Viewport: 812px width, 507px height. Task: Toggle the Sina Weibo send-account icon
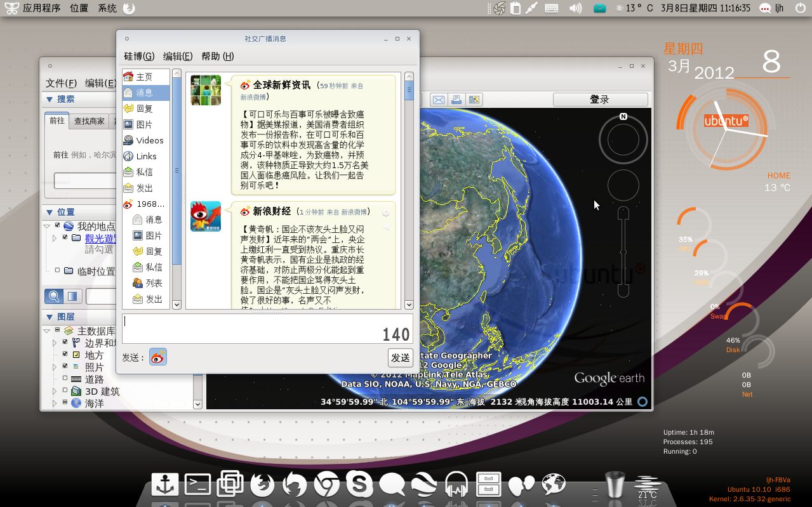158,357
